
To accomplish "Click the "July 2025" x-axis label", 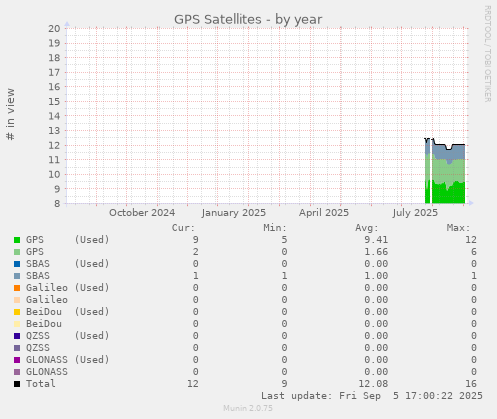I will pyautogui.click(x=415, y=213).
